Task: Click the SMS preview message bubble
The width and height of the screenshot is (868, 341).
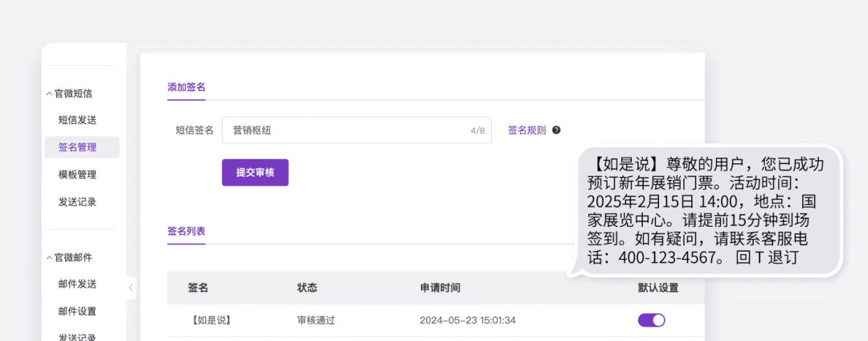Action: [706, 211]
